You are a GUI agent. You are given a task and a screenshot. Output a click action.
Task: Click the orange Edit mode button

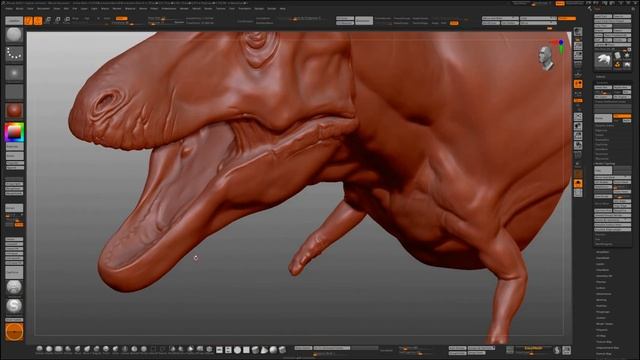pyautogui.click(x=28, y=20)
